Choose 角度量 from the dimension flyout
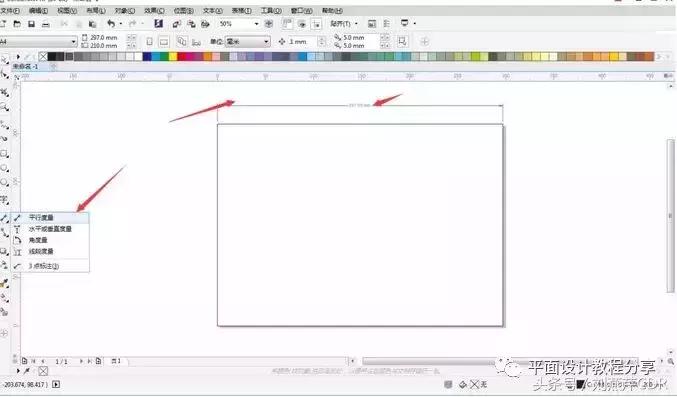The image size is (677, 397). coord(50,240)
